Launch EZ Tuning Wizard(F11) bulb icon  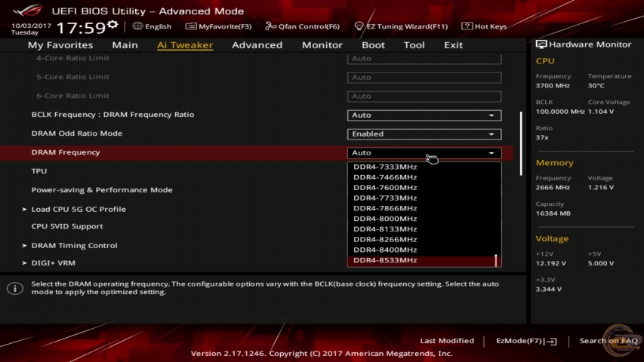click(359, 26)
